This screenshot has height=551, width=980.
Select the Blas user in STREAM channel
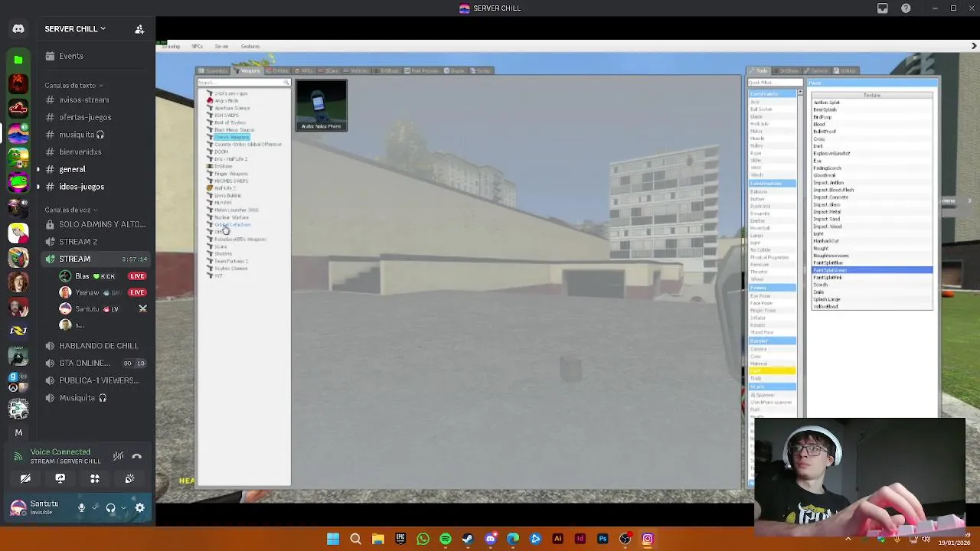click(103, 276)
